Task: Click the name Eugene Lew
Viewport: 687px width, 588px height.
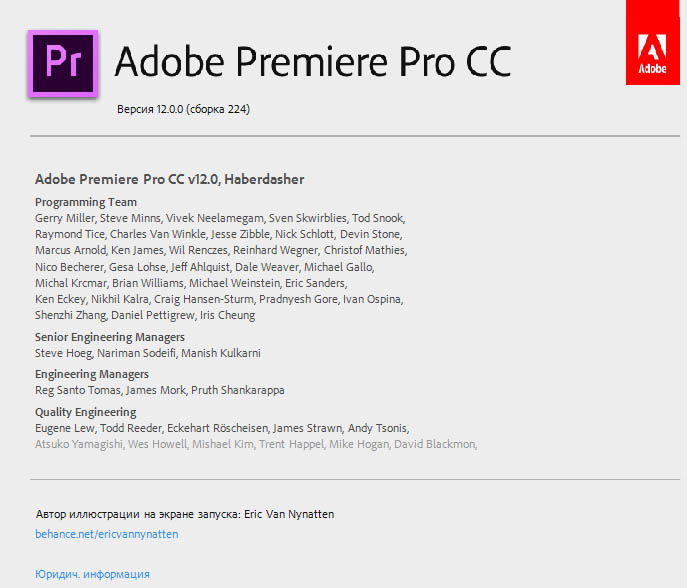Action: click(x=63, y=428)
